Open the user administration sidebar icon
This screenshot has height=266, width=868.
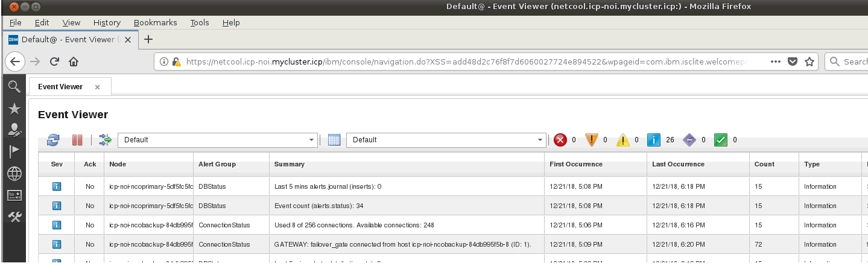(x=14, y=130)
